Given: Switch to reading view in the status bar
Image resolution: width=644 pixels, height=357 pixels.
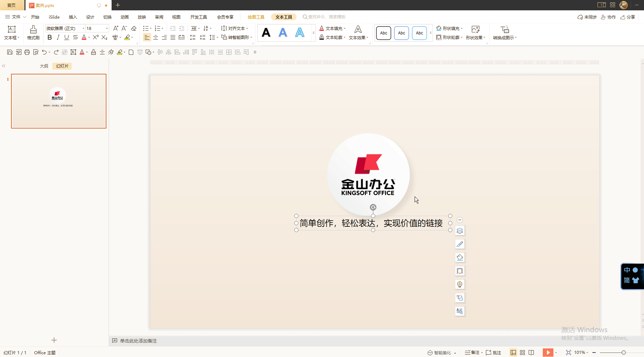Looking at the screenshot, I should 531,353.
